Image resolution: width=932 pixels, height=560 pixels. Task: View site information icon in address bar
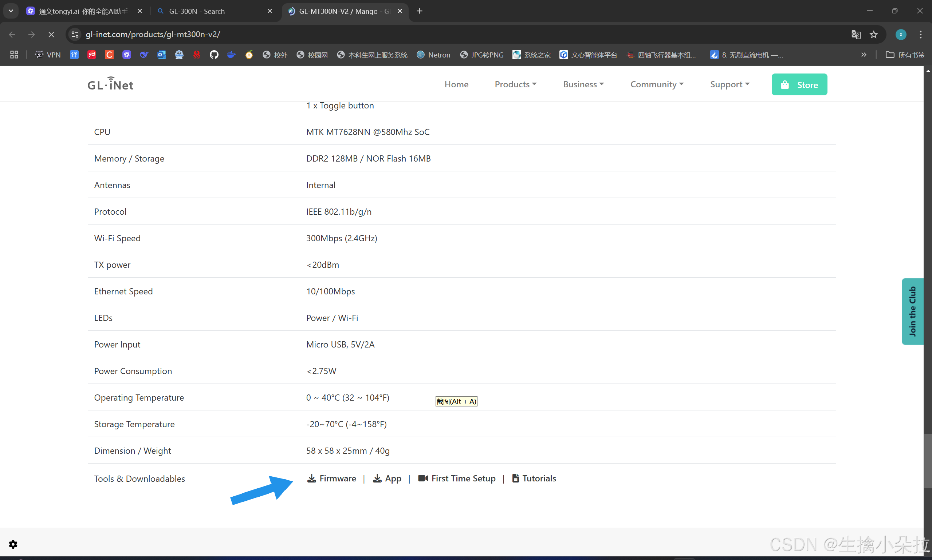click(75, 34)
